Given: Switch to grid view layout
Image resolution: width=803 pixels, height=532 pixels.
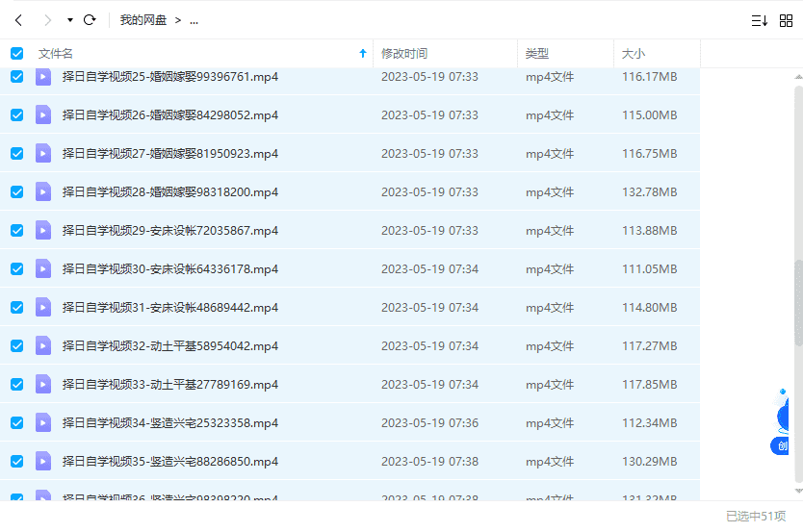Looking at the screenshot, I should (786, 20).
